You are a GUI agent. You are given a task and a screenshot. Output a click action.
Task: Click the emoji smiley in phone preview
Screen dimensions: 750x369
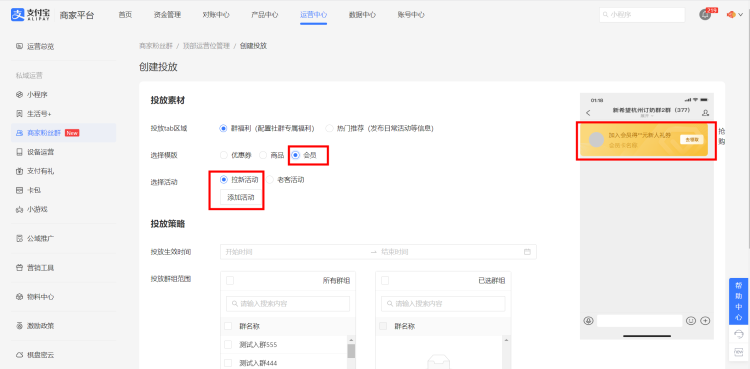click(691, 321)
